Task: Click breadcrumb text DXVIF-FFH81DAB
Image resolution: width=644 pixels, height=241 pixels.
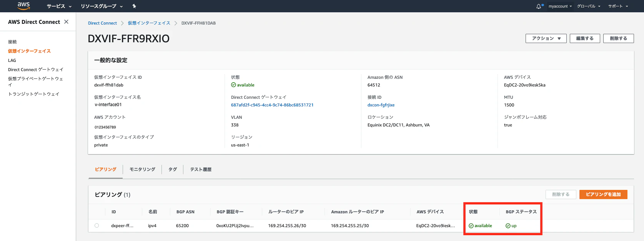Action: (198, 23)
